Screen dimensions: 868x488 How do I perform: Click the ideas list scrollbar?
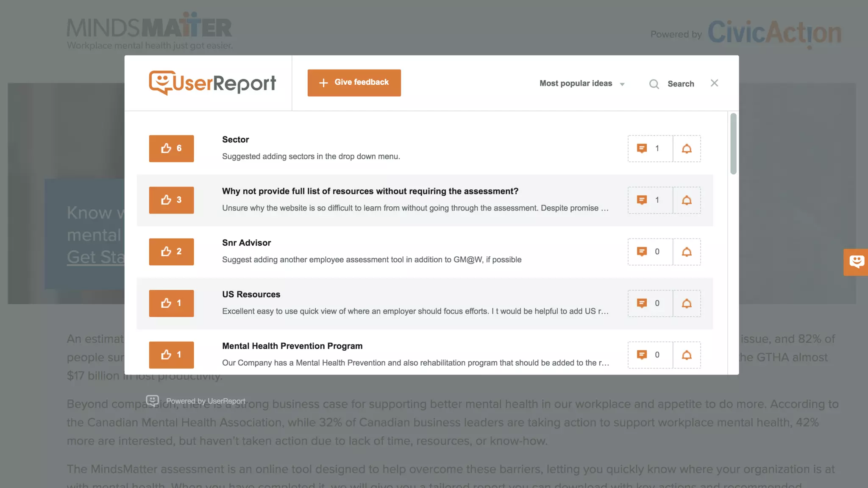733,144
